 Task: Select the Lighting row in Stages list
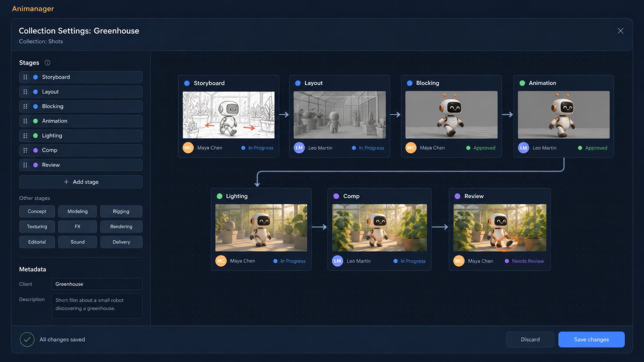point(81,136)
